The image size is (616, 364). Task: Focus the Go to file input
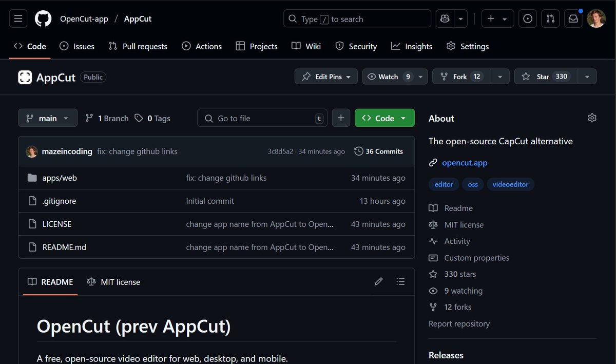262,118
